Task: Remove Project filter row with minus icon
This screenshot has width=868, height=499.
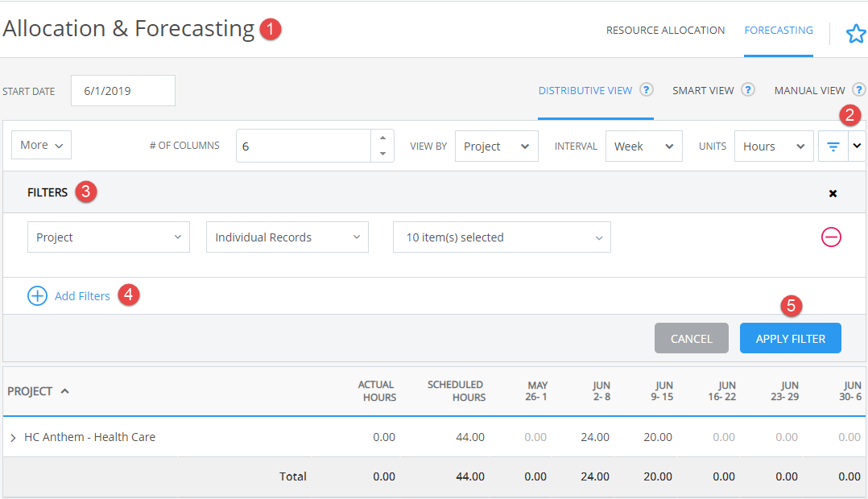Action: (831, 237)
